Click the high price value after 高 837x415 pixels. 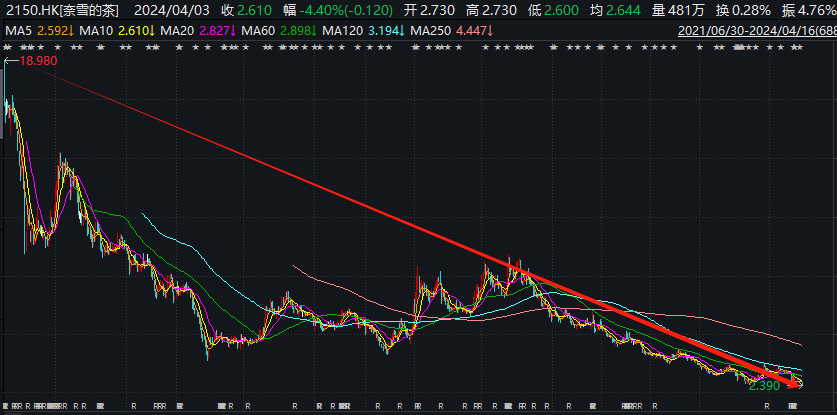[x=510, y=10]
